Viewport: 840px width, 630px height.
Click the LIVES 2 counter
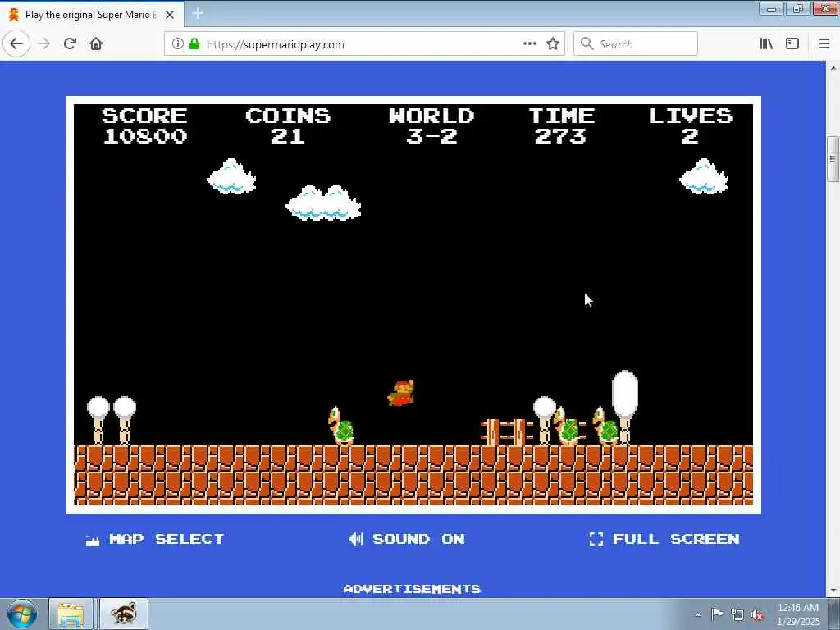(691, 126)
